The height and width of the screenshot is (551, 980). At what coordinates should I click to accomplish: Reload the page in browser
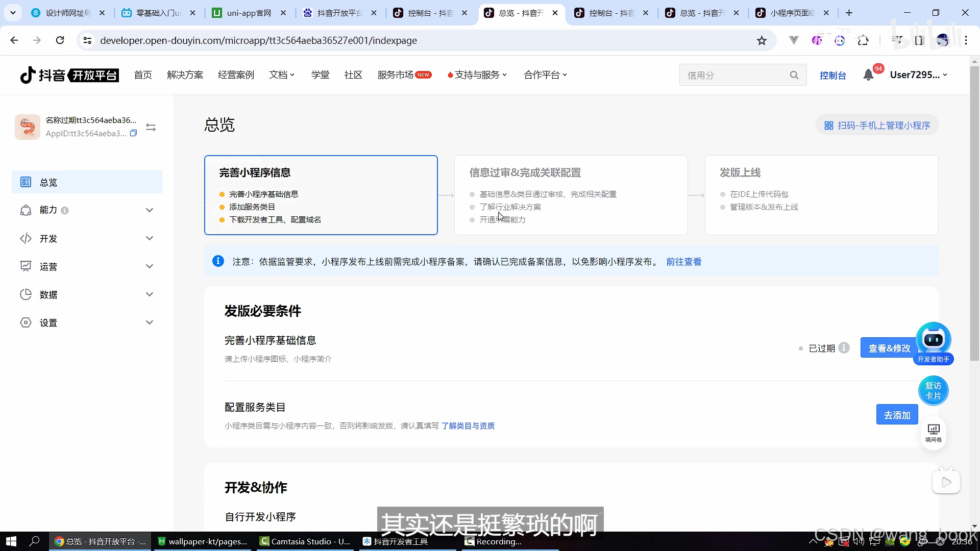(x=60, y=40)
